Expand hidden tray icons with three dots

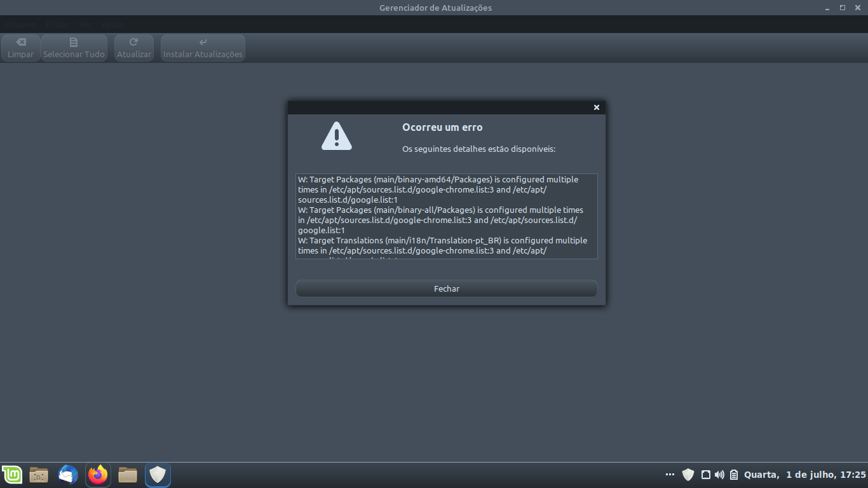pos(670,475)
